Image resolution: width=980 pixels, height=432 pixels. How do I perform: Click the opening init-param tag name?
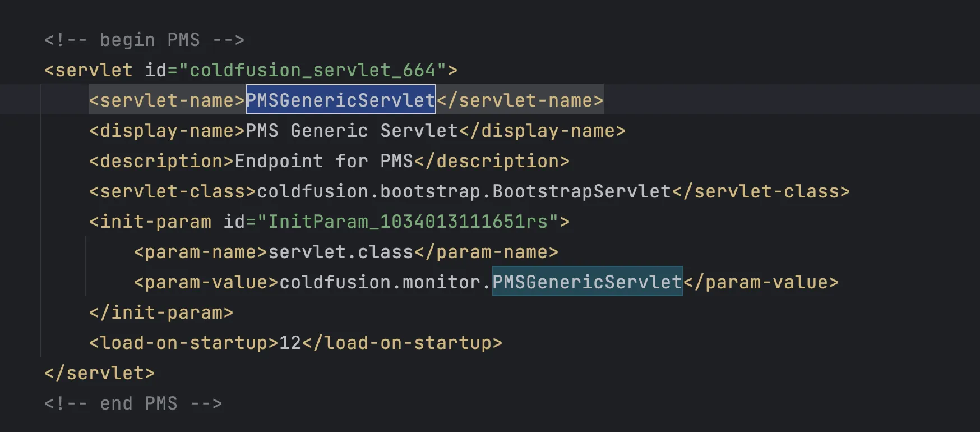155,222
